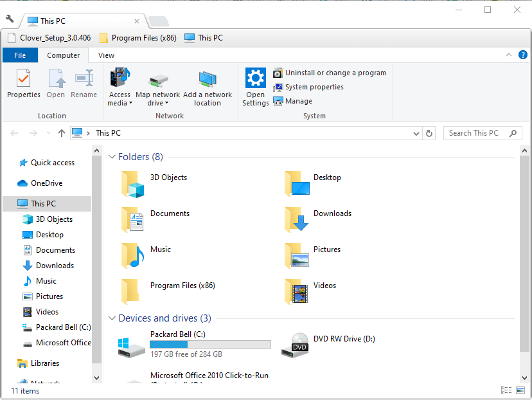Select the Videos folder icon

[x=297, y=292]
